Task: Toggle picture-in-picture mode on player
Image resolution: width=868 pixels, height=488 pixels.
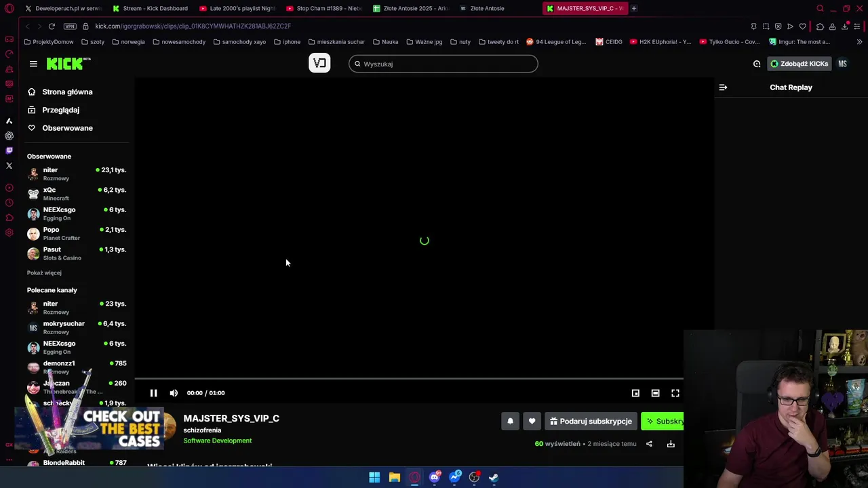Action: (635, 393)
